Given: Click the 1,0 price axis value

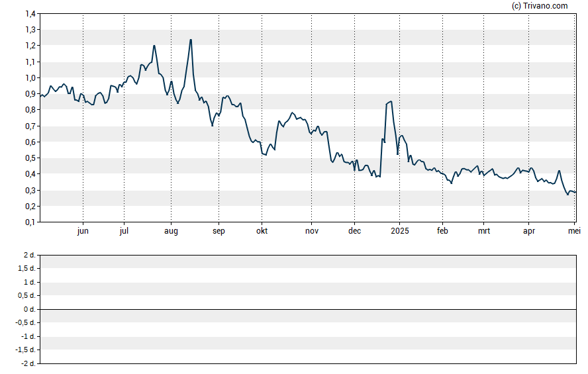Looking at the screenshot, I should (x=30, y=78).
